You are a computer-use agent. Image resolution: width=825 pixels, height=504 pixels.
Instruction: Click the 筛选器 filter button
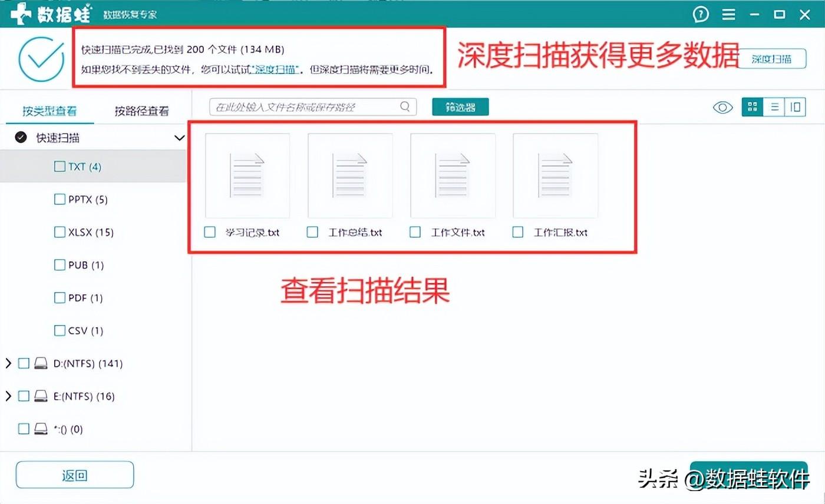tap(460, 107)
